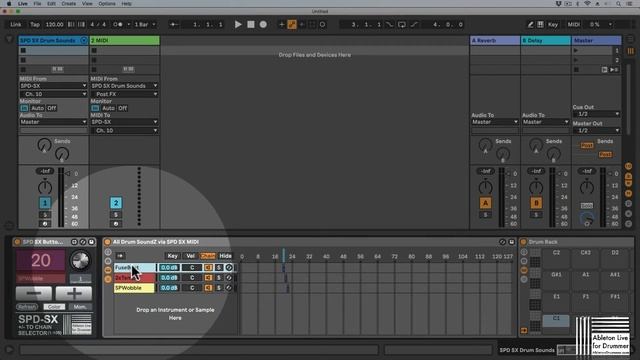Image resolution: width=640 pixels, height=360 pixels.
Task: Toggle FuseBeat chain activator
Action: click(208, 268)
